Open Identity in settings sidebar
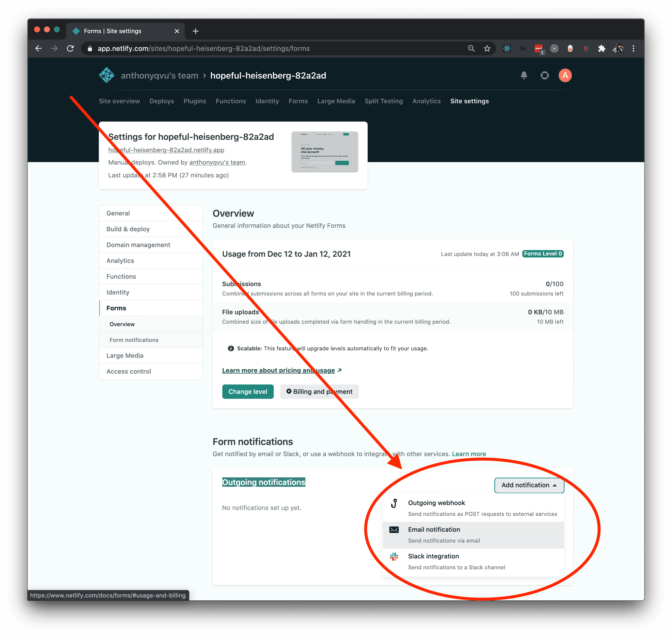This screenshot has width=672, height=637. pyautogui.click(x=151, y=292)
